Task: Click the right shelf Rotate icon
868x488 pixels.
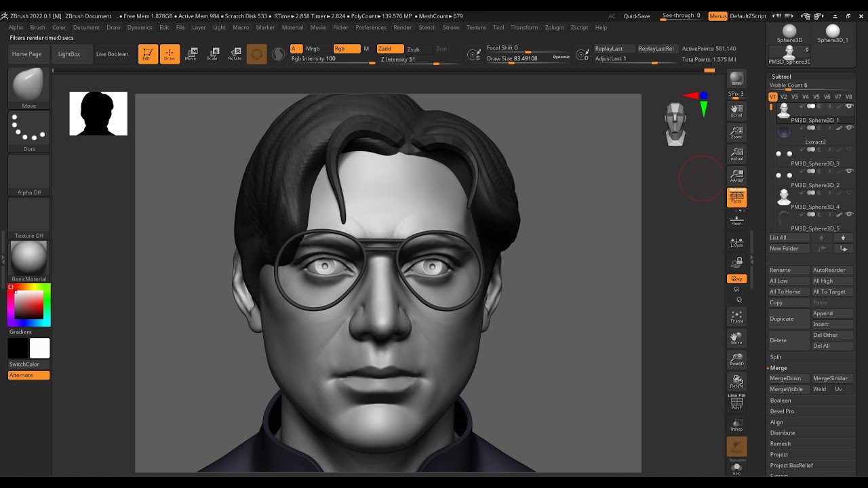Action: (x=736, y=381)
